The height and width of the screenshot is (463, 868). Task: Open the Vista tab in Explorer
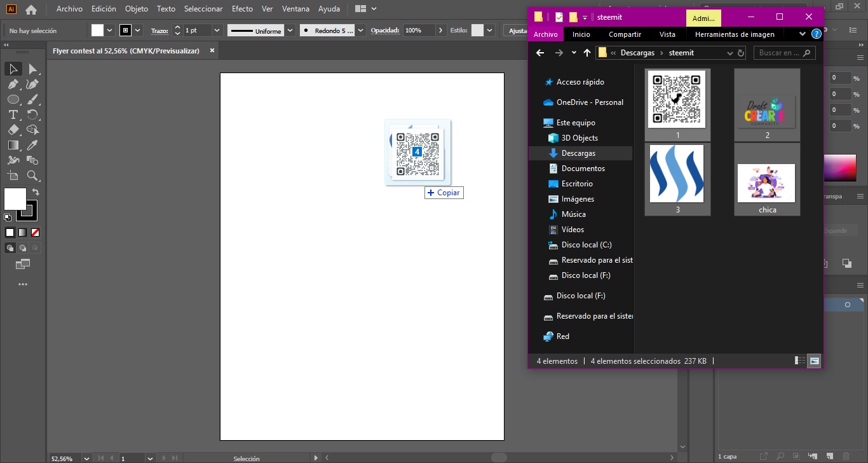[667, 34]
